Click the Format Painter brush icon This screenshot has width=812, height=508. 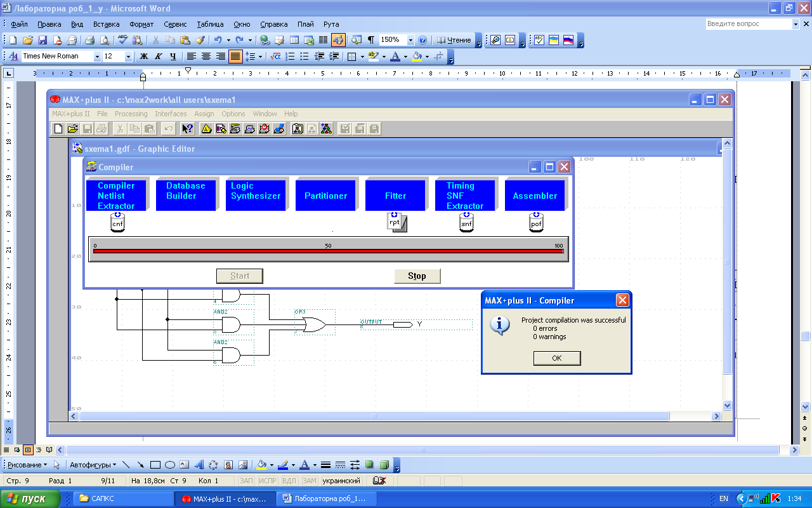200,40
